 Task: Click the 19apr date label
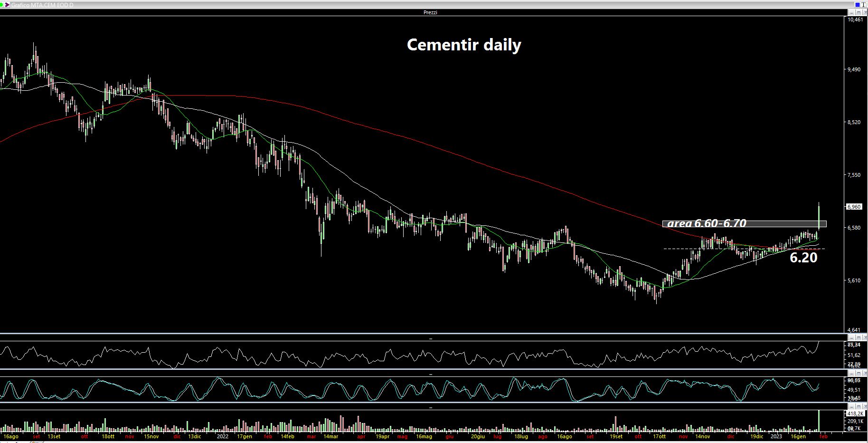pyautogui.click(x=382, y=436)
